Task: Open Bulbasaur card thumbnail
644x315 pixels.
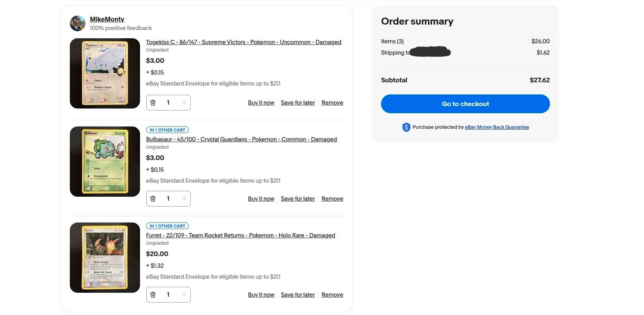Action: 105,162
